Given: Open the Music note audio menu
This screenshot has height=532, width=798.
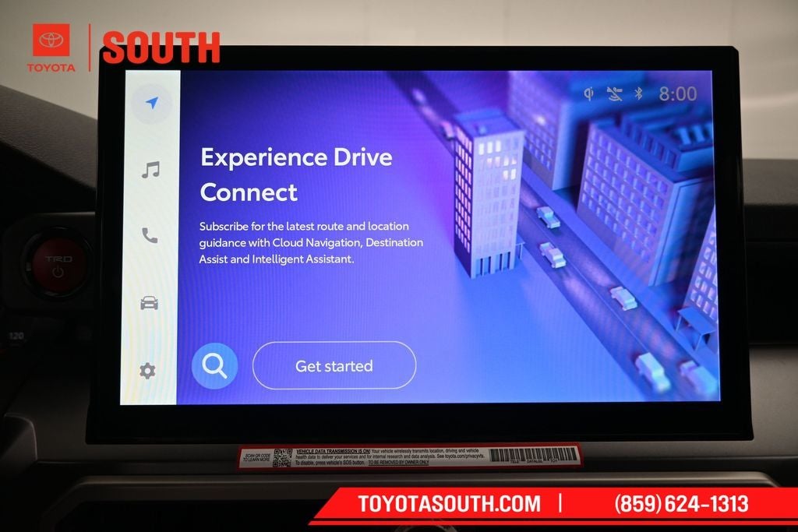Looking at the screenshot, I should [x=150, y=170].
